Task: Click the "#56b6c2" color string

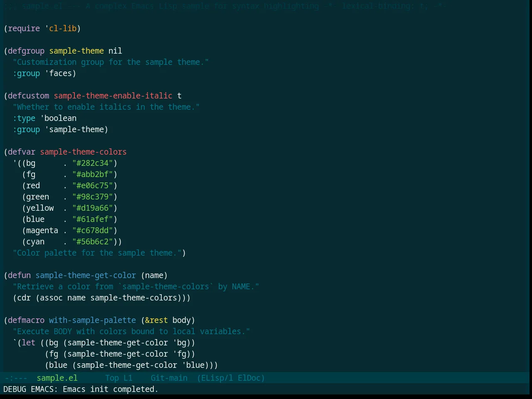Action: pos(92,241)
